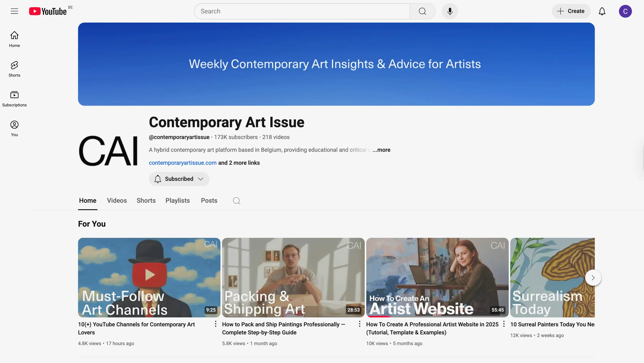The image size is (644, 363).
Task: Switch to the Videos tab
Action: (x=117, y=201)
